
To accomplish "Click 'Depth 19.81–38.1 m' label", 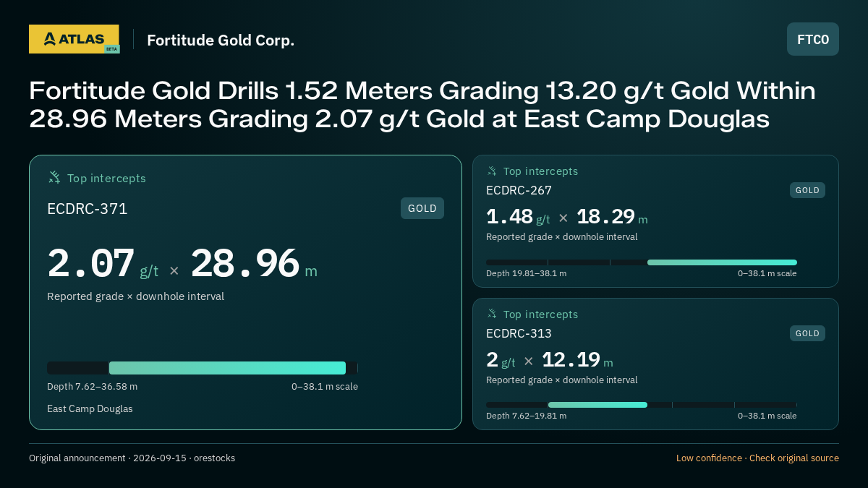I will pyautogui.click(x=526, y=273).
